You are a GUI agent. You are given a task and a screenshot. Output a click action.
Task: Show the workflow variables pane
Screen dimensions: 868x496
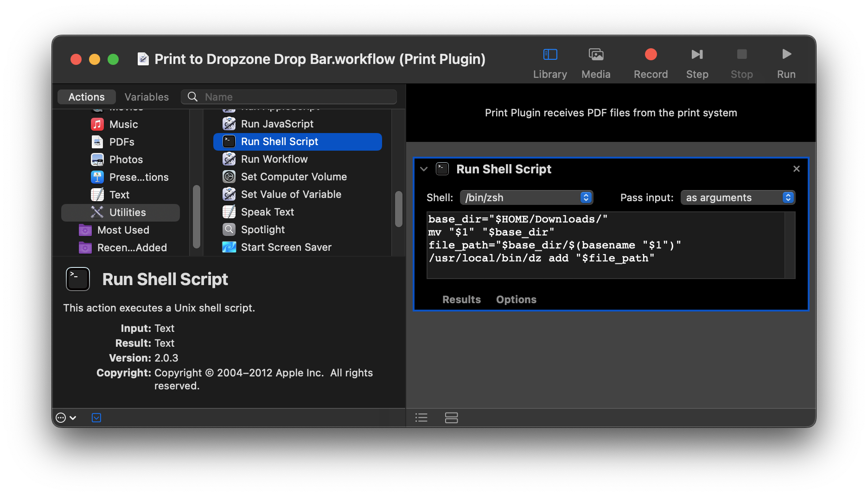(451, 418)
